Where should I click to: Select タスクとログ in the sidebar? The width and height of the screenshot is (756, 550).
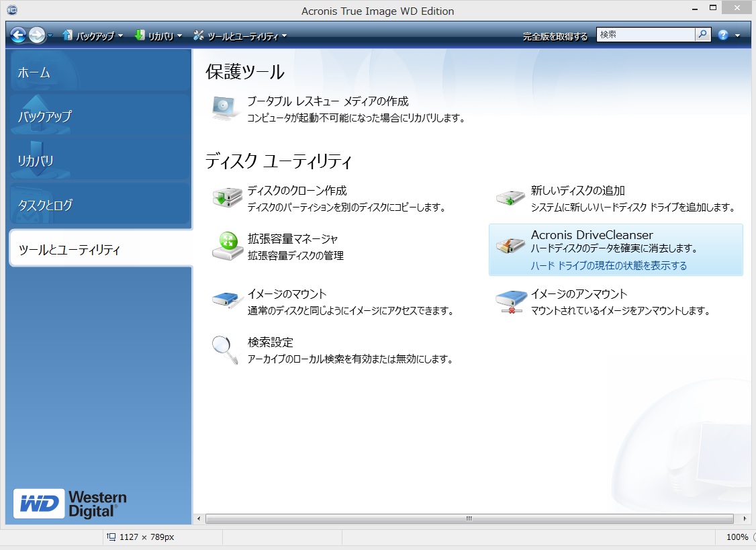tap(100, 204)
